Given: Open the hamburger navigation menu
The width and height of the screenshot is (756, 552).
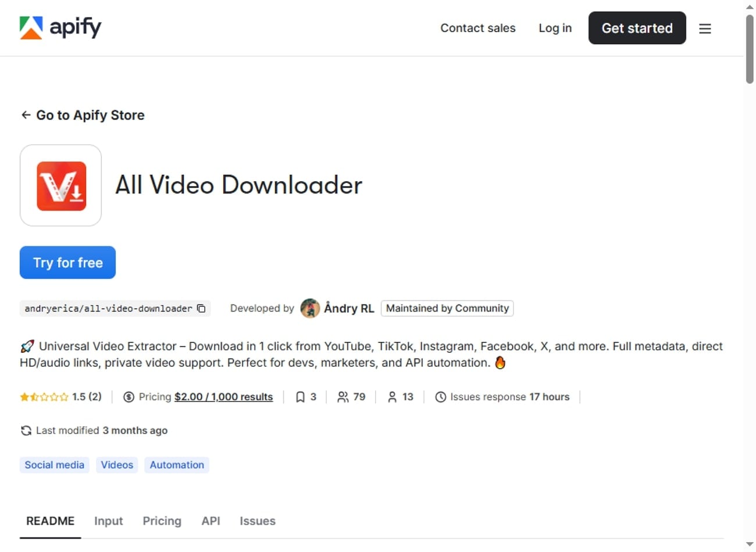Looking at the screenshot, I should pyautogui.click(x=705, y=28).
